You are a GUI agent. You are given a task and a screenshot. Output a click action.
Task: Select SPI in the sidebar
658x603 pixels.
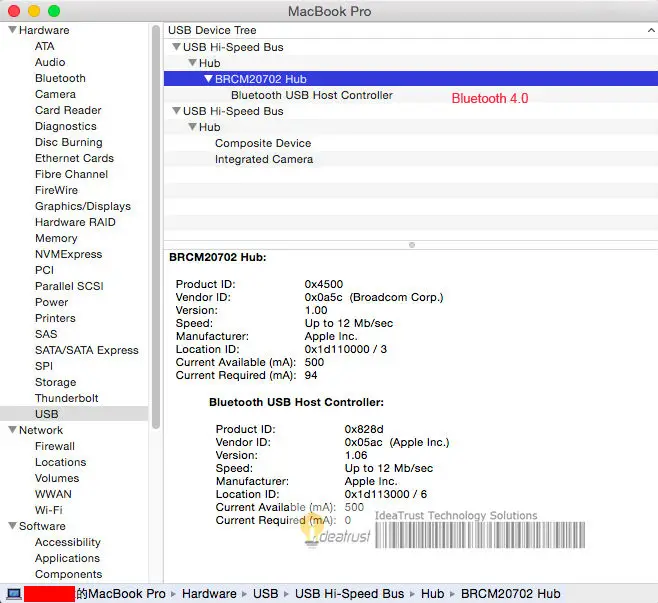coord(44,366)
